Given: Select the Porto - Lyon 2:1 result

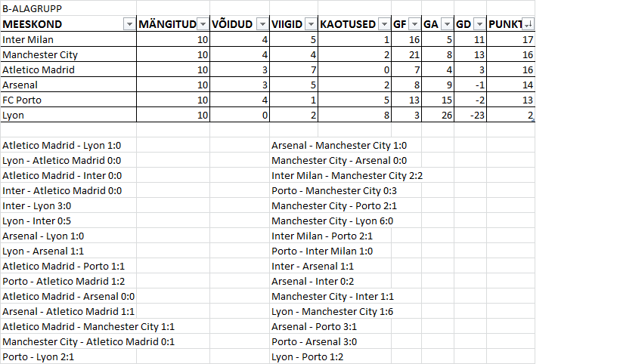Looking at the screenshot, I should tap(38, 357).
